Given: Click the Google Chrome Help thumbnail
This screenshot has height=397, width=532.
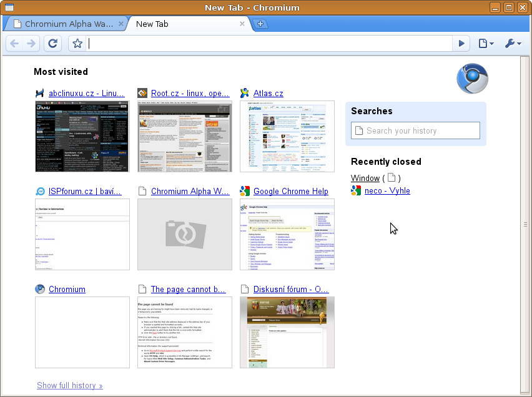Looking at the screenshot, I should click(x=287, y=235).
